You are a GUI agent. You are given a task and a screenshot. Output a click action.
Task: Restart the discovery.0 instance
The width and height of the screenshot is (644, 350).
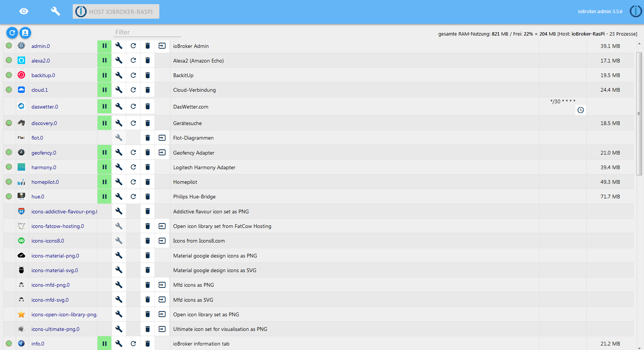(133, 123)
